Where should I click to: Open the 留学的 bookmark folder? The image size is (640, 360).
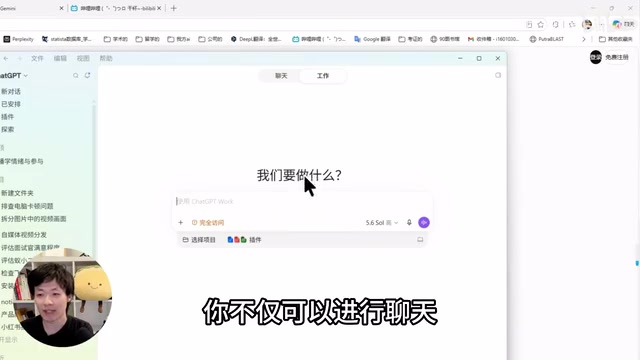147,39
